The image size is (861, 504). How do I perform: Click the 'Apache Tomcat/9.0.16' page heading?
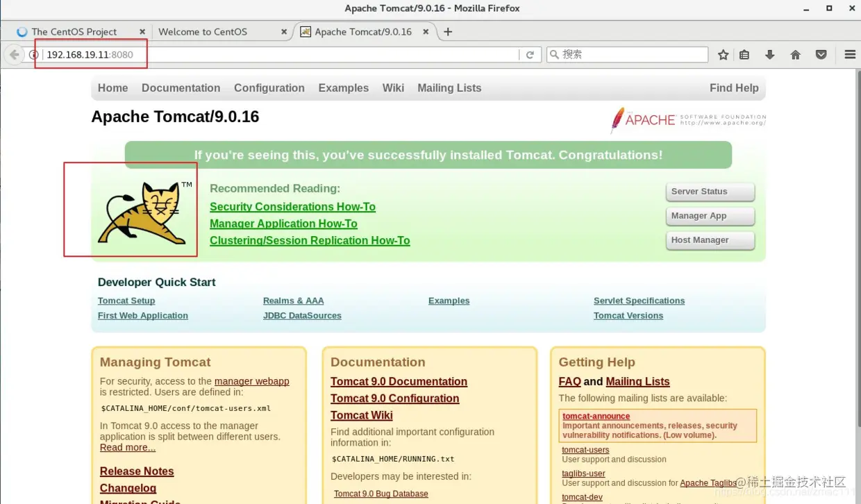175,117
